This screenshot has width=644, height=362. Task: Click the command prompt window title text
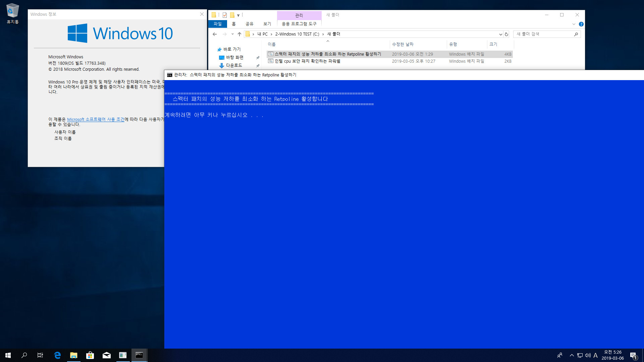[x=235, y=75]
